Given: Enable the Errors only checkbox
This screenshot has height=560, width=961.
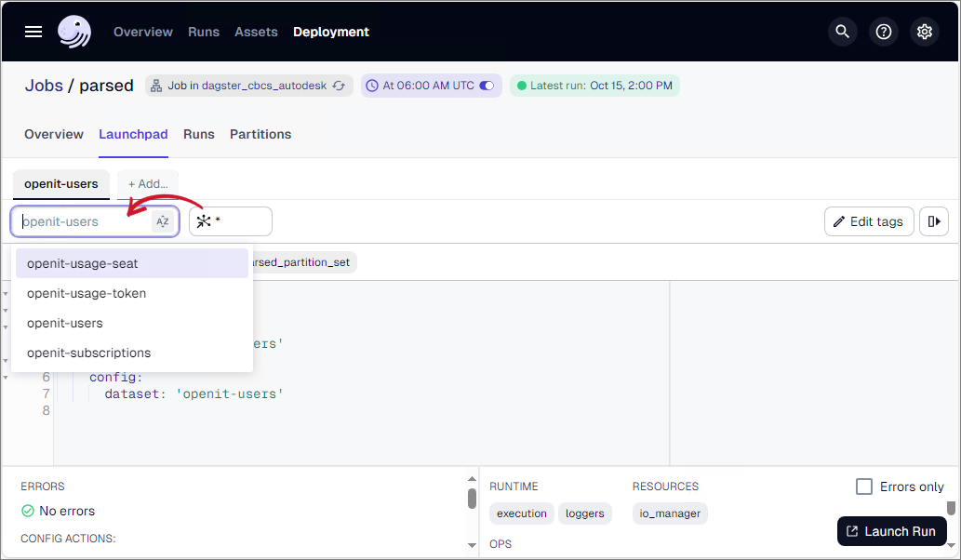Looking at the screenshot, I should tap(863, 486).
